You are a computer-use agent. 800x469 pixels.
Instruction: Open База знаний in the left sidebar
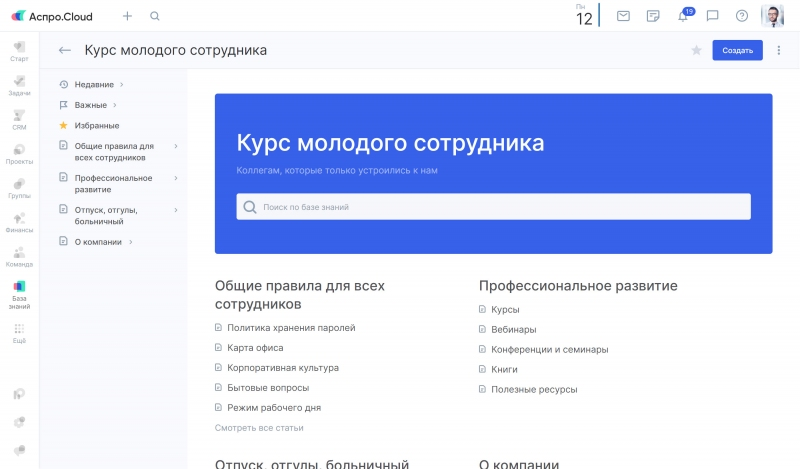[19, 295]
